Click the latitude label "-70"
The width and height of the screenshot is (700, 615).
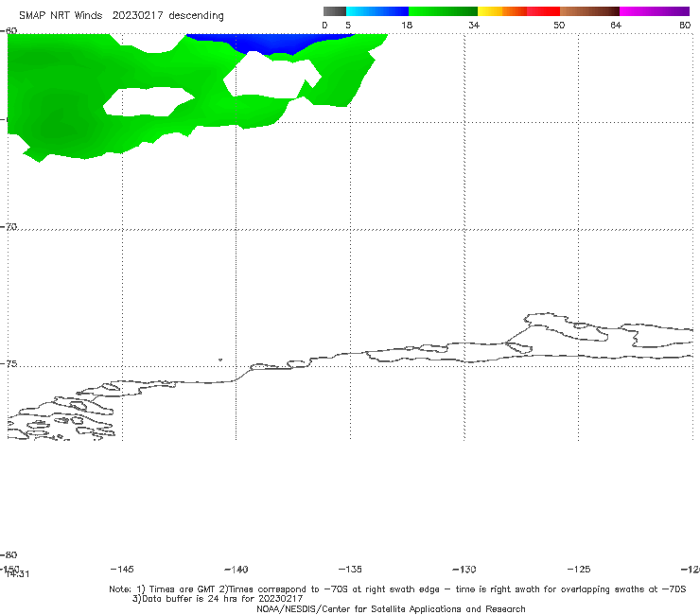9,227
